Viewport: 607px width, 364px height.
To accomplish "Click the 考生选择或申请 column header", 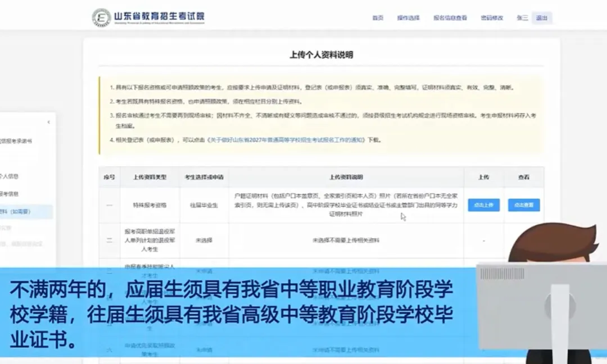I will [204, 177].
